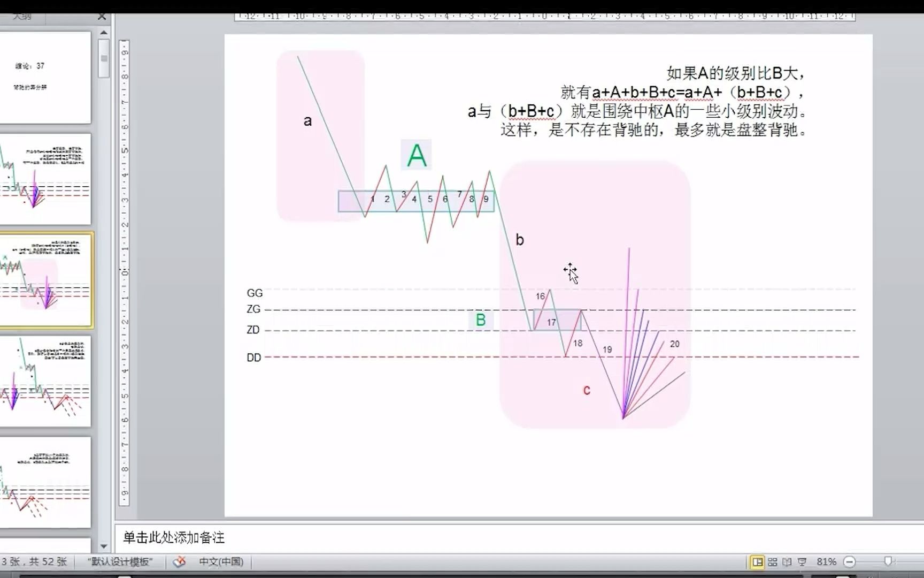Click the zoom slider handle
The width and height of the screenshot is (924, 578).
(x=888, y=561)
